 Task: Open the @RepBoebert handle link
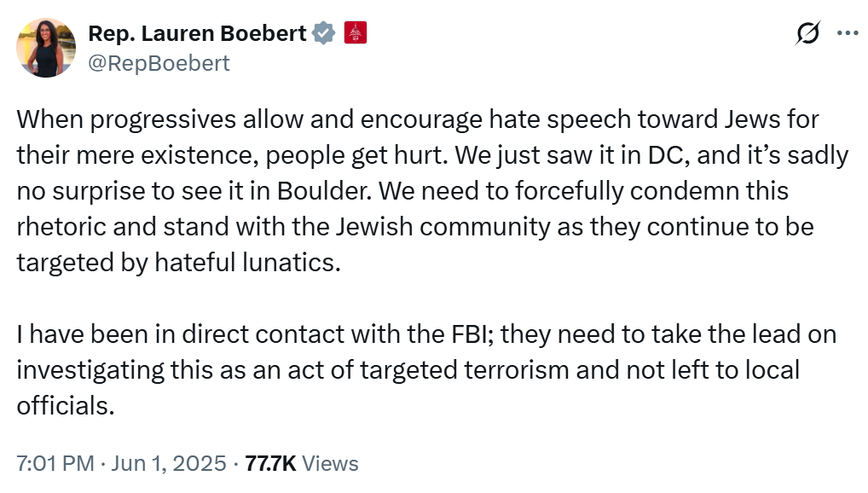159,62
